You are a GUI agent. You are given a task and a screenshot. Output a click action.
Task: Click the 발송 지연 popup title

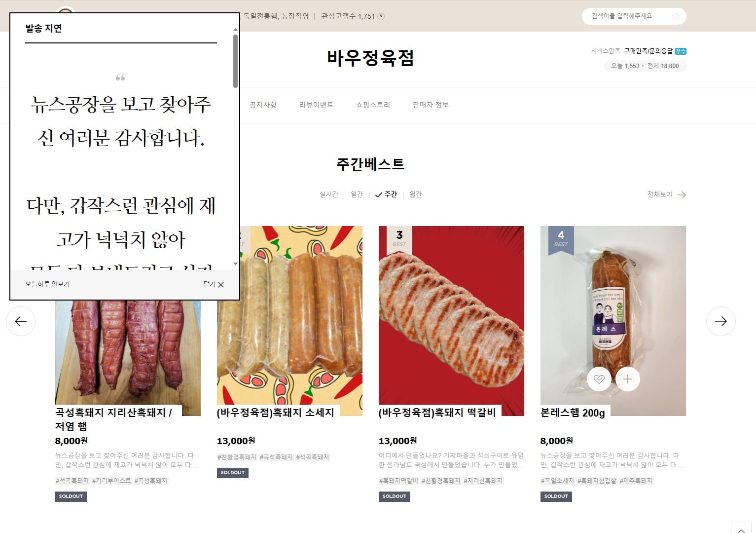[x=43, y=28]
